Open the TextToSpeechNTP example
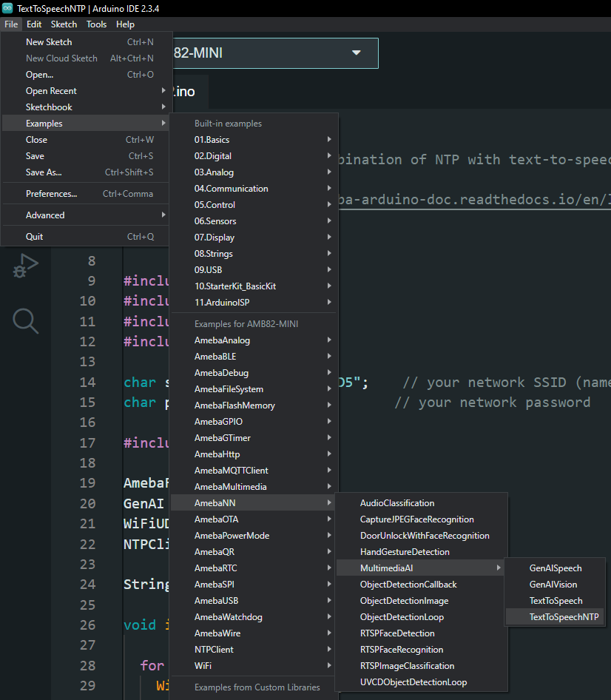The image size is (611, 700). point(555,617)
